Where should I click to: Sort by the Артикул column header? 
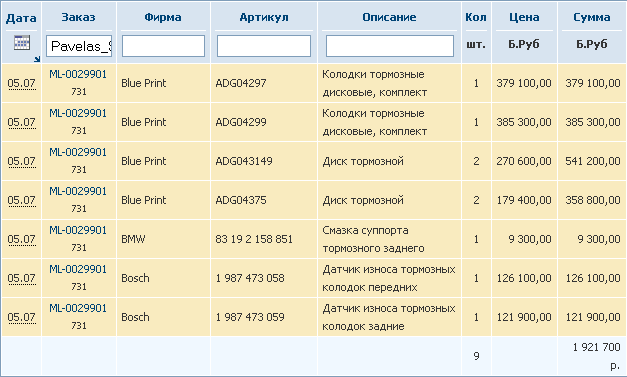(264, 17)
